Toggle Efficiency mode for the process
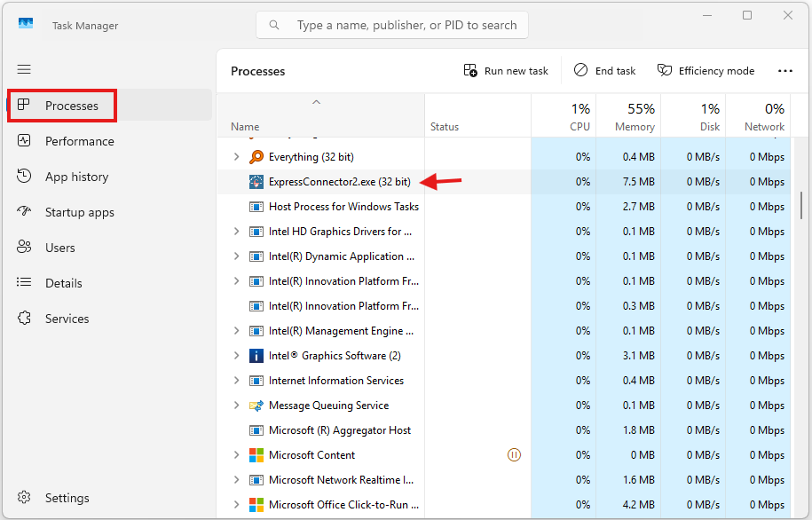The width and height of the screenshot is (812, 520). [x=706, y=71]
